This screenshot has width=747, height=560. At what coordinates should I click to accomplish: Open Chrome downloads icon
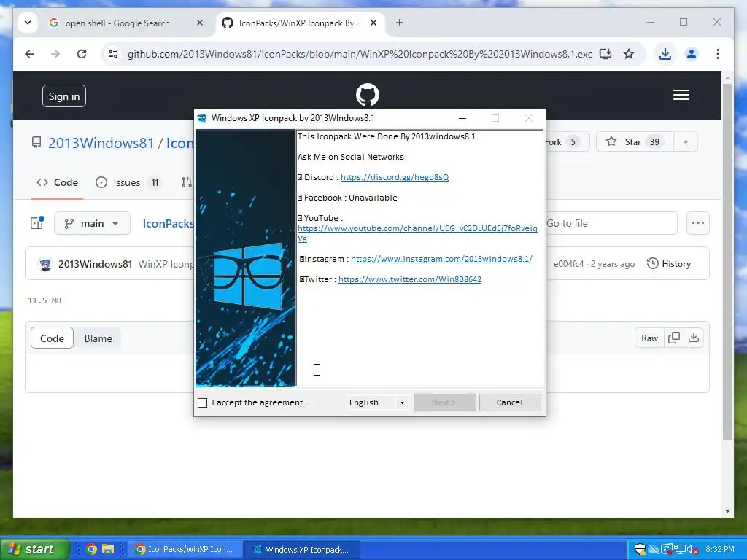pos(665,54)
